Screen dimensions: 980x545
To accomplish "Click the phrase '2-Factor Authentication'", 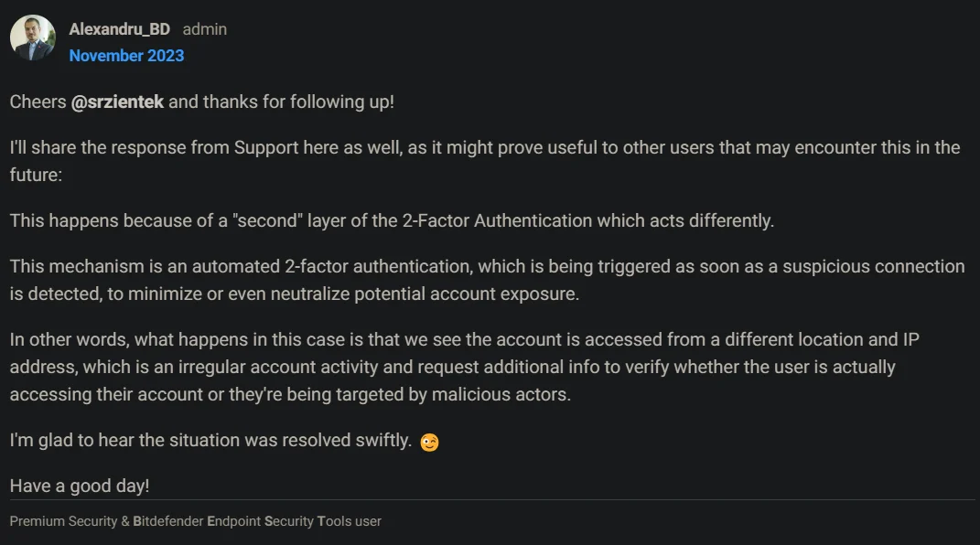I will click(x=497, y=221).
